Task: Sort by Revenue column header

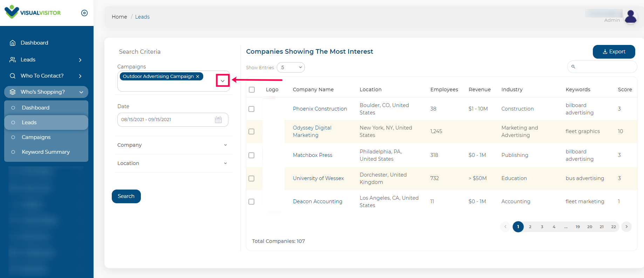Action: [480, 90]
